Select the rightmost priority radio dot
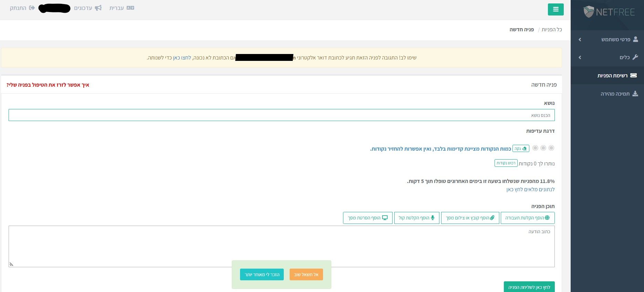The height and width of the screenshot is (292, 644). 551,148
